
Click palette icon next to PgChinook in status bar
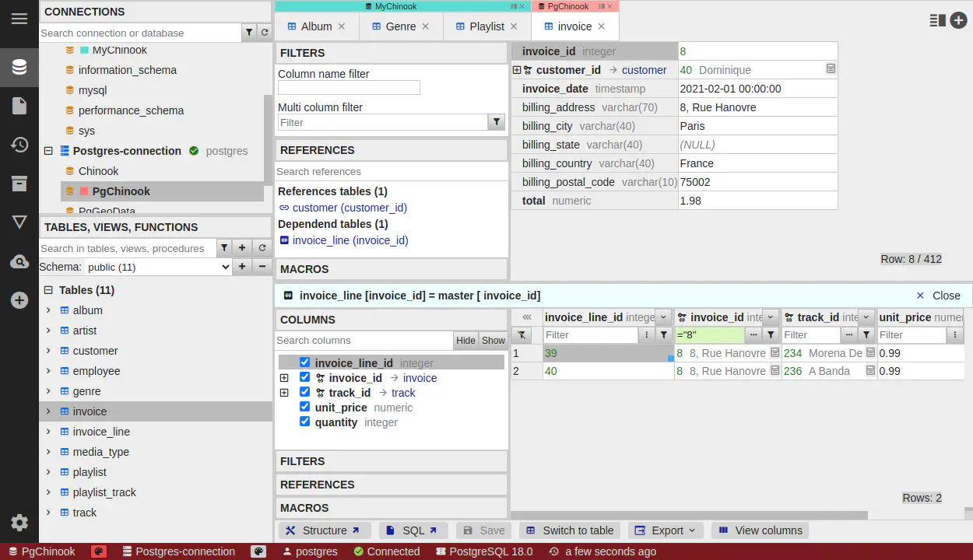[x=99, y=551]
